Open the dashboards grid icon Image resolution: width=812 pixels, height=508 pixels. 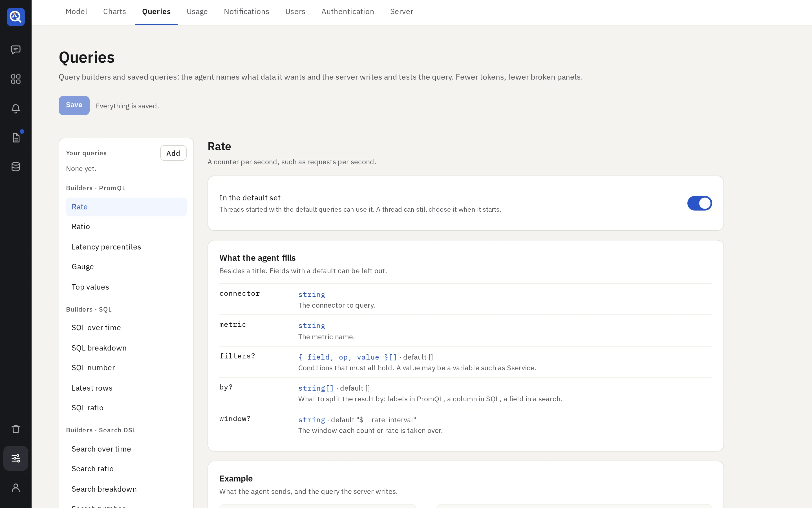pos(16,79)
